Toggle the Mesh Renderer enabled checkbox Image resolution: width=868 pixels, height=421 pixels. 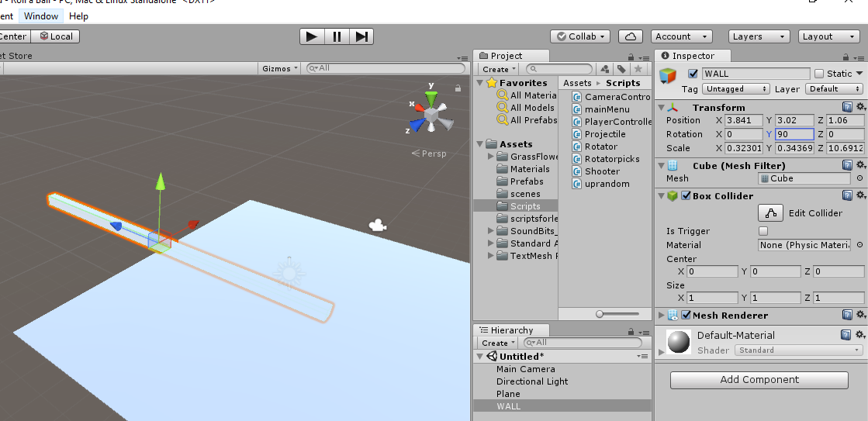[x=686, y=316]
